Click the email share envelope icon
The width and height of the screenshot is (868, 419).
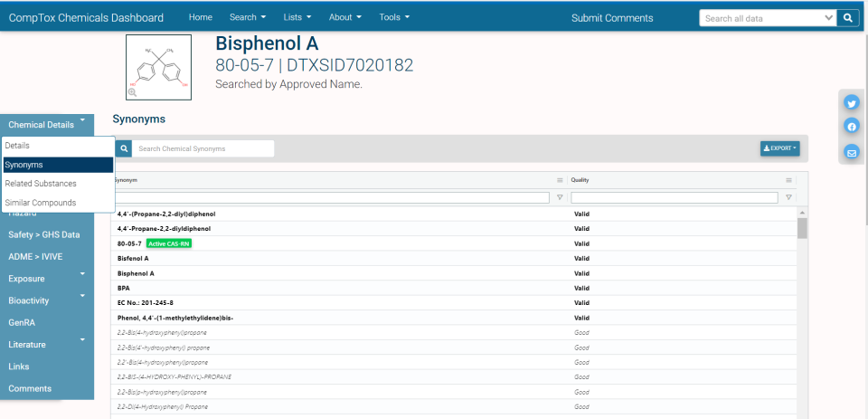click(x=851, y=152)
